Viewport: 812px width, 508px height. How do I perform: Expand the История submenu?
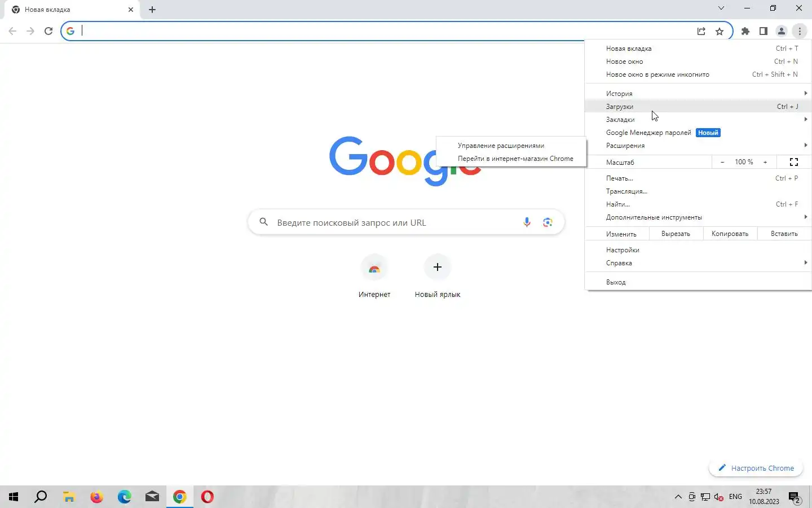pos(698,94)
